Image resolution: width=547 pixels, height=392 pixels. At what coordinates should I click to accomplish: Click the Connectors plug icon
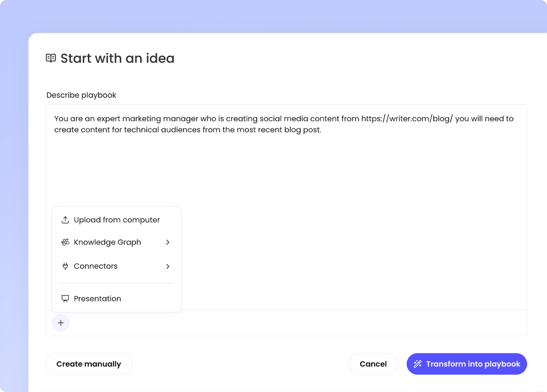click(x=65, y=266)
